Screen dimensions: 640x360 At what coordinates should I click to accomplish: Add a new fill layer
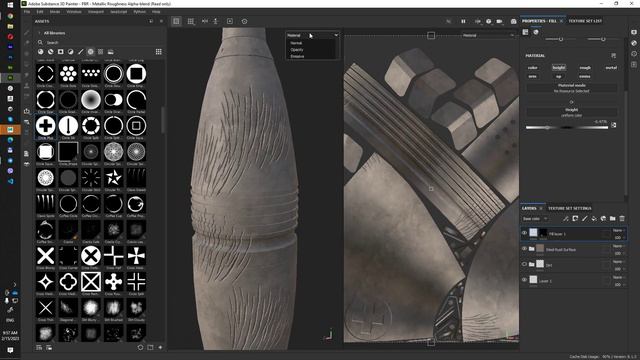594,219
